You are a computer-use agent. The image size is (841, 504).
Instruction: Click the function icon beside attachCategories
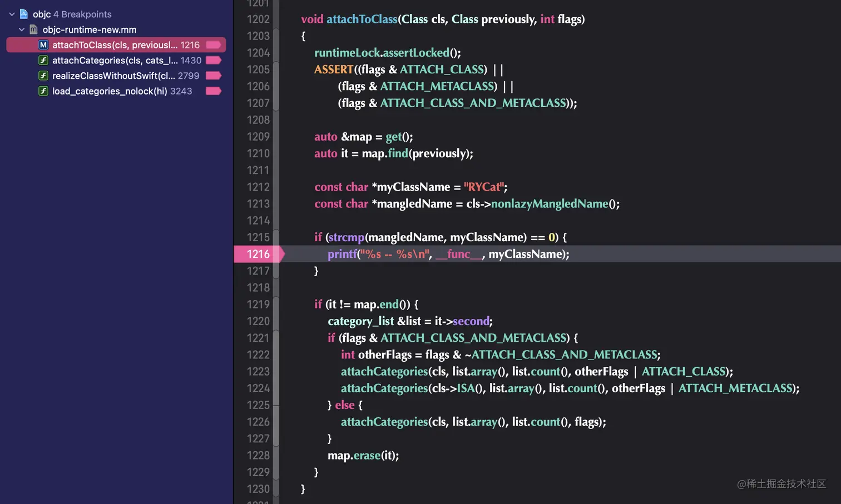pos(43,60)
